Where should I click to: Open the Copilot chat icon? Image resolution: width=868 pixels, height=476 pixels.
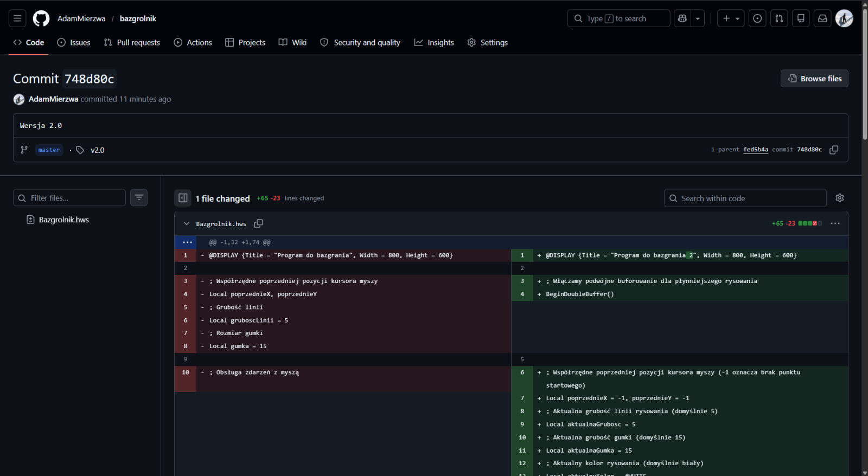(682, 18)
